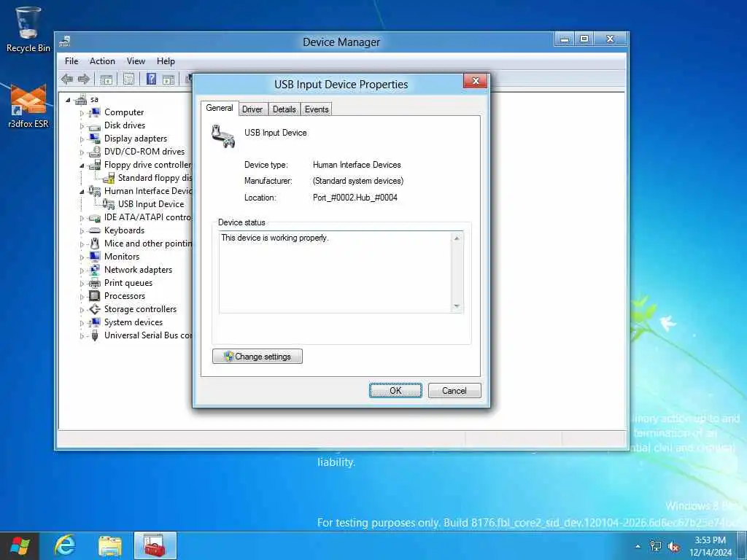Click the 'Port_#0002.Hub_#0004' location value
The height and width of the screenshot is (560, 747).
355,198
